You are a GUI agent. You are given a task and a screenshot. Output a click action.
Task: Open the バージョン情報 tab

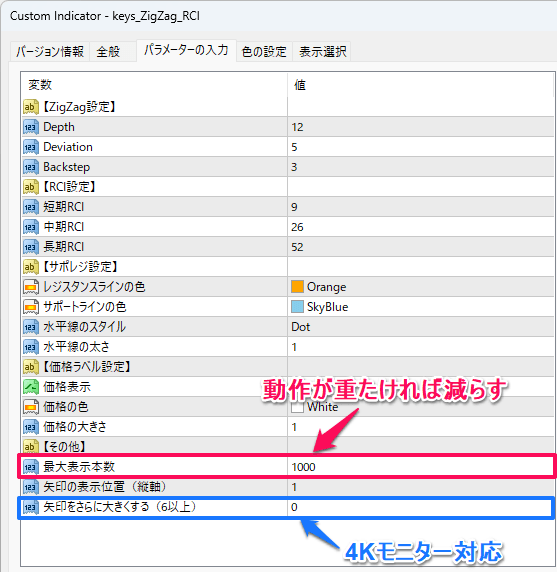click(50, 51)
